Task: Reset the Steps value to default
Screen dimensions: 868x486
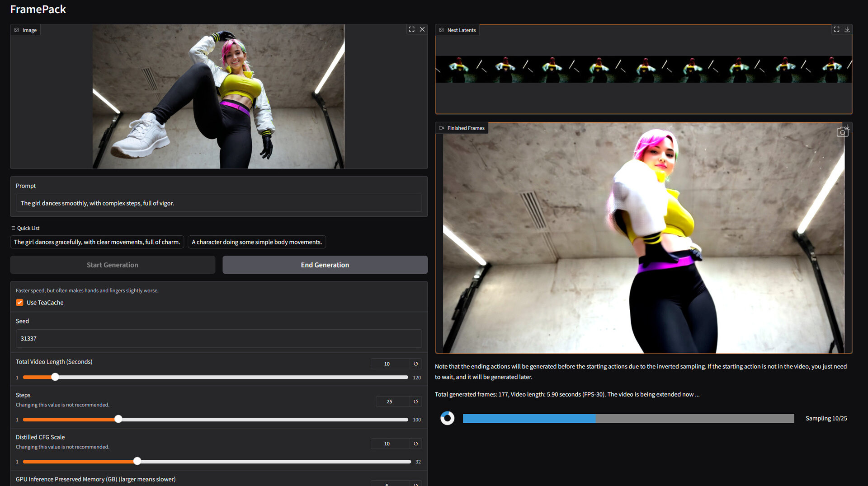Action: click(x=416, y=402)
